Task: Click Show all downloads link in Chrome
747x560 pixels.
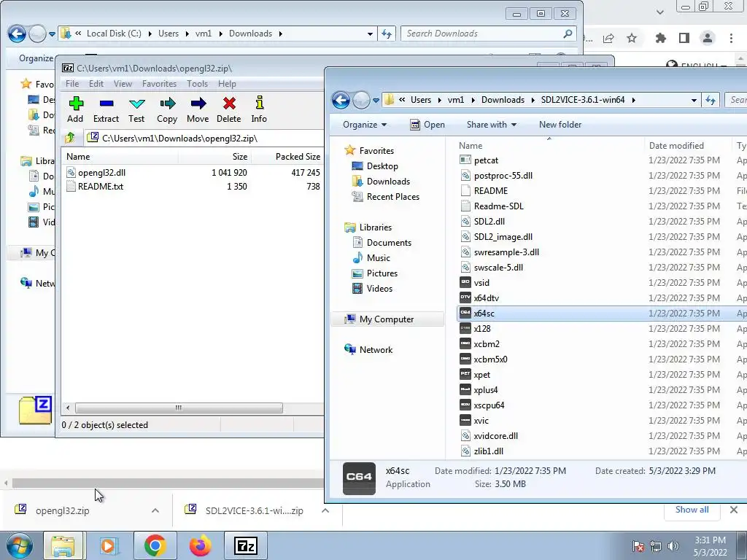Action: pyautogui.click(x=692, y=510)
